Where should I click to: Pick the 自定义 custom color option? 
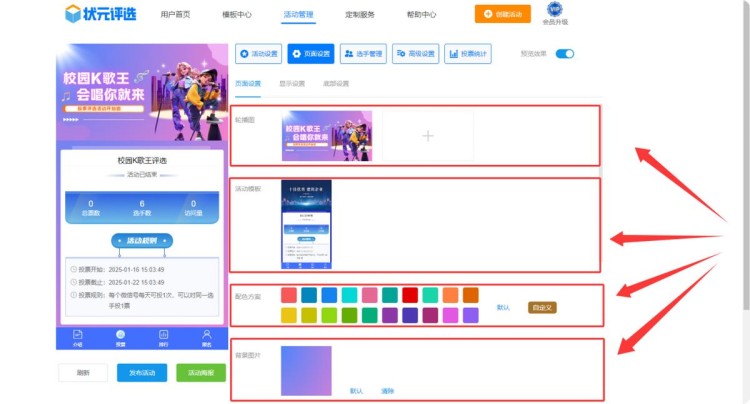point(541,307)
